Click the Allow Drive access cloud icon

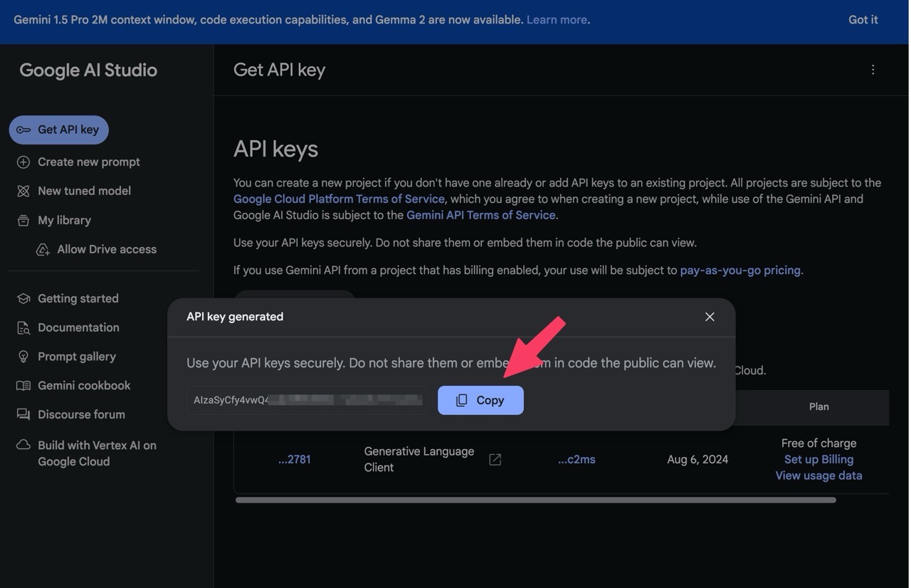point(43,250)
